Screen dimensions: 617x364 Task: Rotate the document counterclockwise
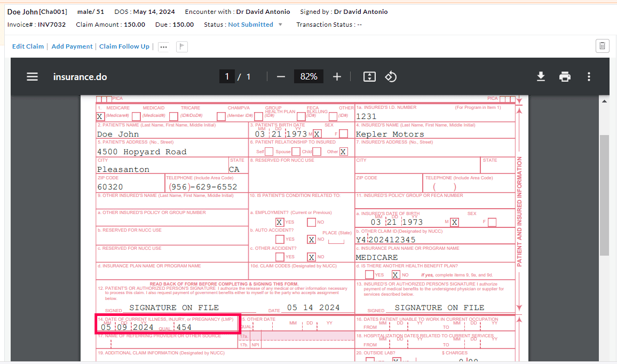click(x=391, y=76)
